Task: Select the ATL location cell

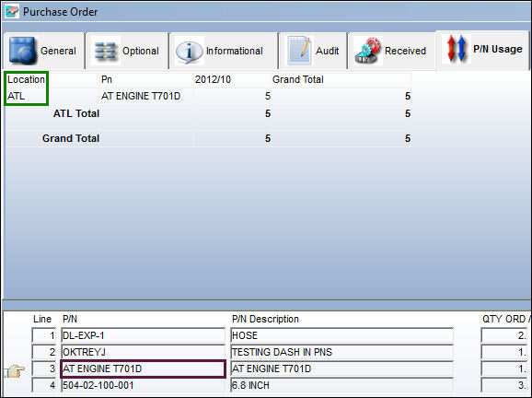Action: (16, 96)
